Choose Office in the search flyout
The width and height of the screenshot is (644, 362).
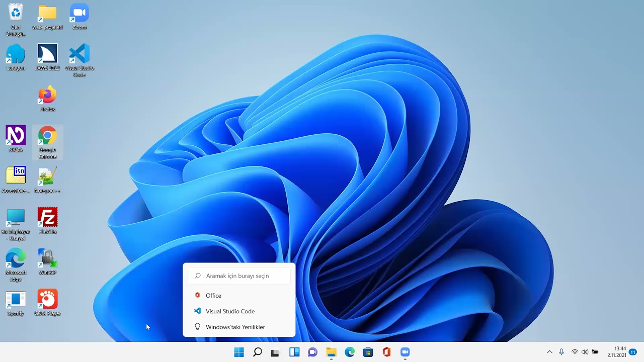pos(239,296)
